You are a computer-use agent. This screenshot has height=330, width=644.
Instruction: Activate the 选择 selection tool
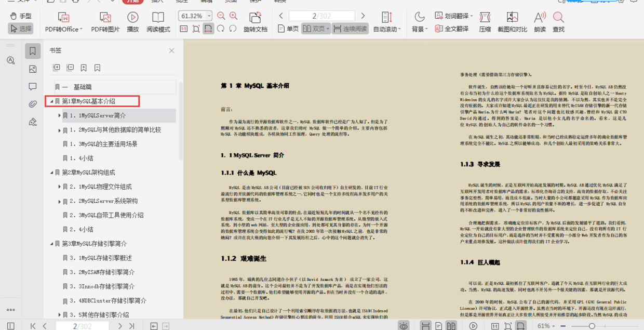click(x=21, y=29)
